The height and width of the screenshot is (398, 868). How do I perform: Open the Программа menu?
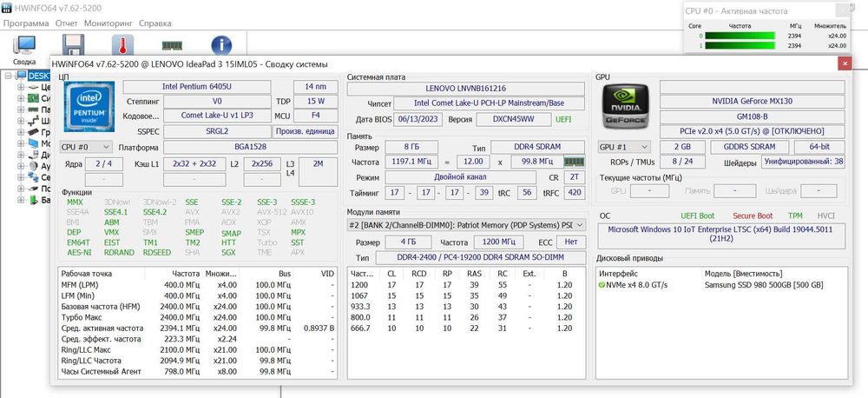(x=26, y=23)
